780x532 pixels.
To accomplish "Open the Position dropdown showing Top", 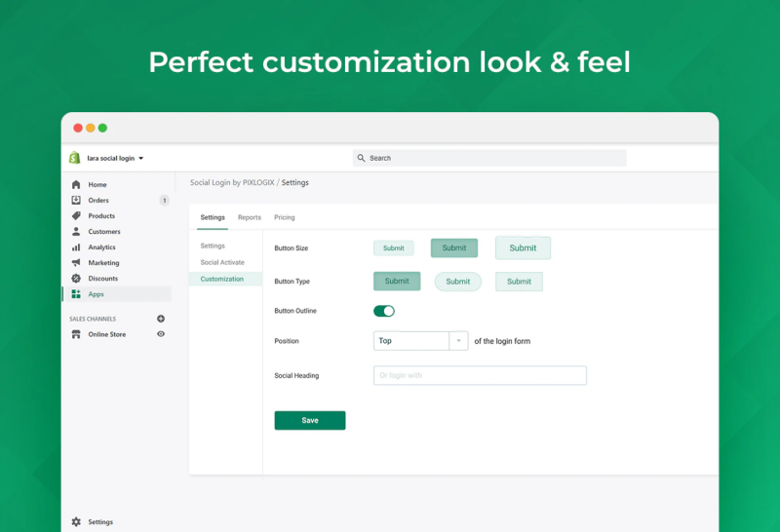I will [x=421, y=341].
